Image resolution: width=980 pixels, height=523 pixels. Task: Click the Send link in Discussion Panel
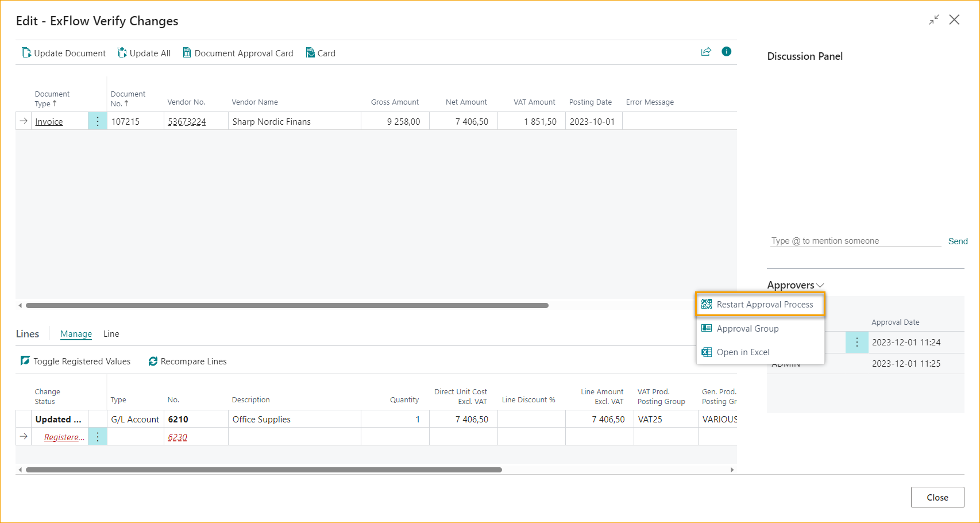coord(957,241)
